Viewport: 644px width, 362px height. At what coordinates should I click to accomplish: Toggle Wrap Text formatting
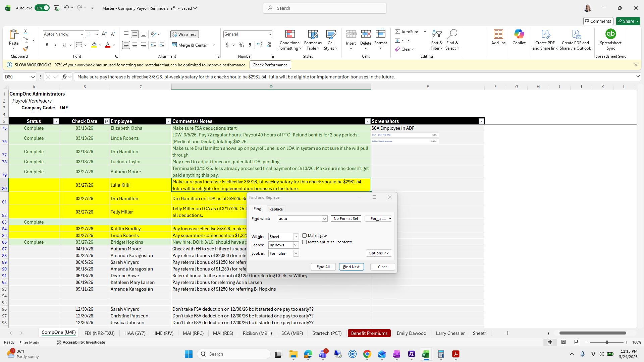coord(184,34)
